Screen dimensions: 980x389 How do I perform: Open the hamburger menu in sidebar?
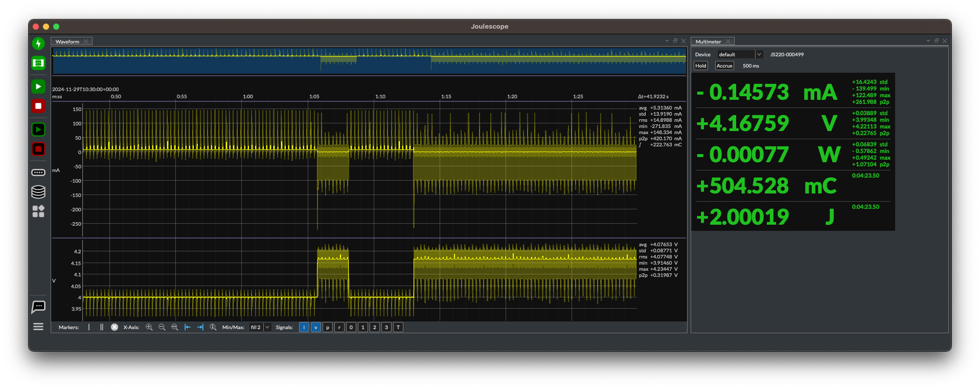coord(38,327)
